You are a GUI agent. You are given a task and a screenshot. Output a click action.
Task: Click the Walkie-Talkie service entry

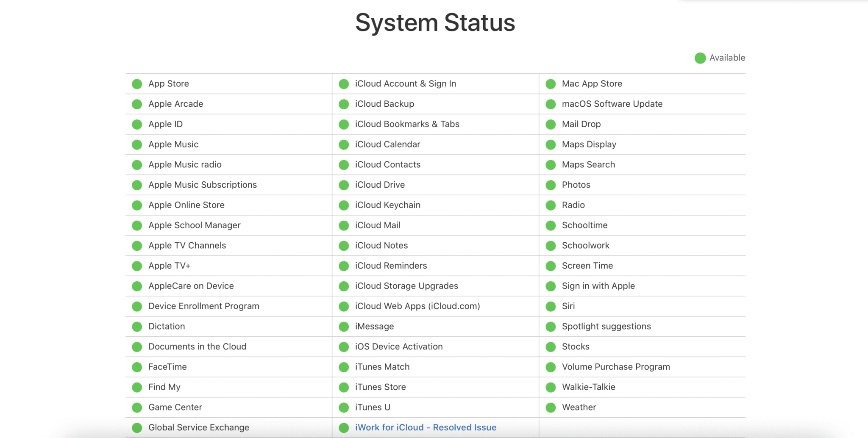[x=588, y=387]
